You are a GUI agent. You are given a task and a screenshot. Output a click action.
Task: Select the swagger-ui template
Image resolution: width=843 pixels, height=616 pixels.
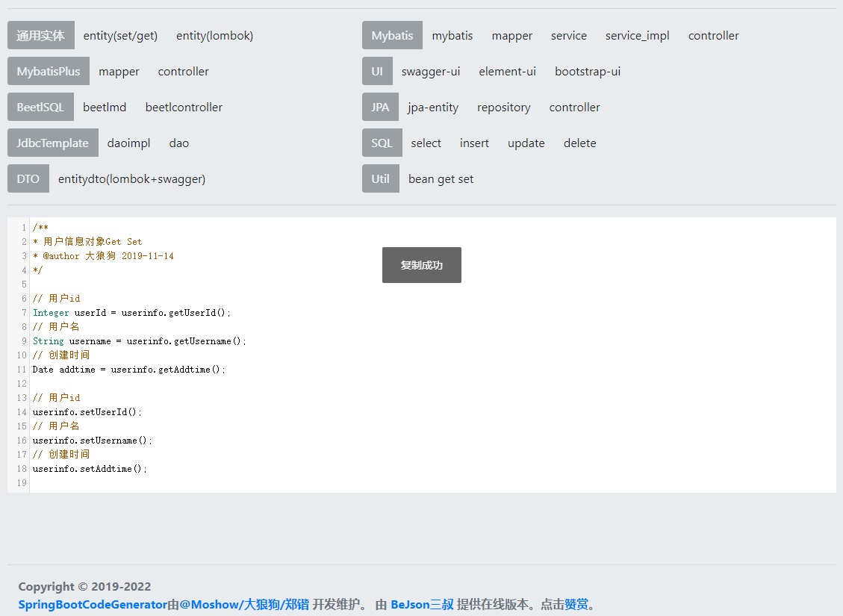tap(430, 71)
